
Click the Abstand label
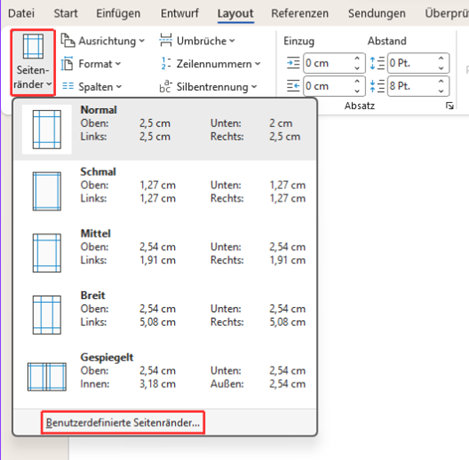click(387, 41)
